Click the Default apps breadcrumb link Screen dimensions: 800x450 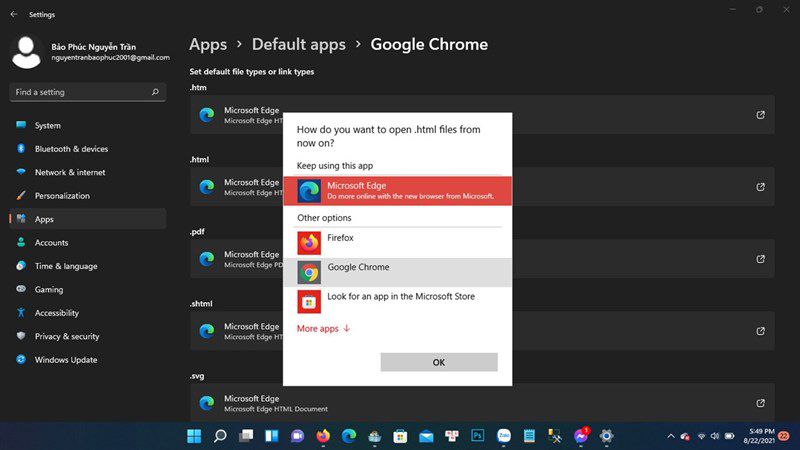(298, 45)
